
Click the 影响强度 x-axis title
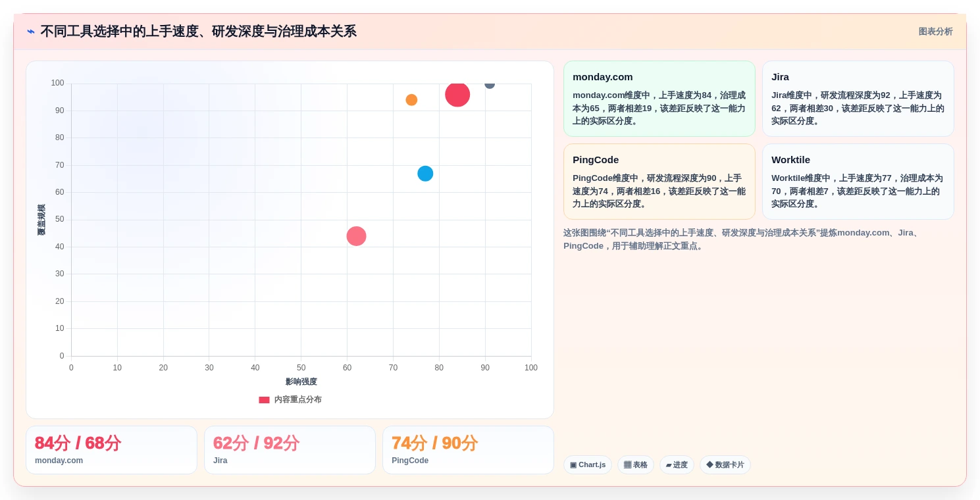tap(301, 382)
